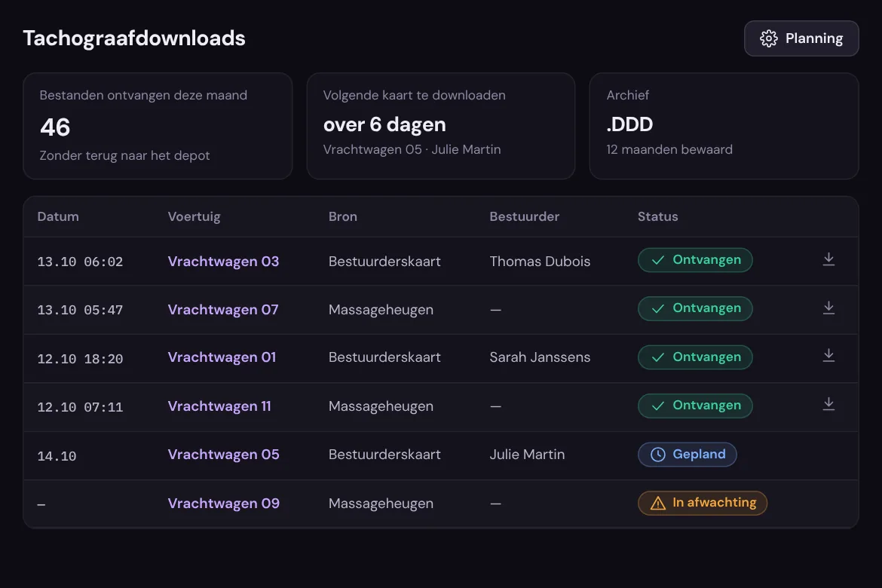The height and width of the screenshot is (588, 882).
Task: Click the warning triangle icon for Vrachtwagen 09
Action: [657, 503]
